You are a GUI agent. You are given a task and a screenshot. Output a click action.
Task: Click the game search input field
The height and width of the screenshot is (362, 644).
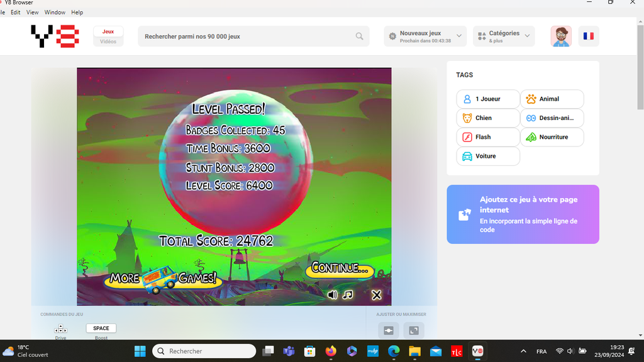pyautogui.click(x=245, y=36)
